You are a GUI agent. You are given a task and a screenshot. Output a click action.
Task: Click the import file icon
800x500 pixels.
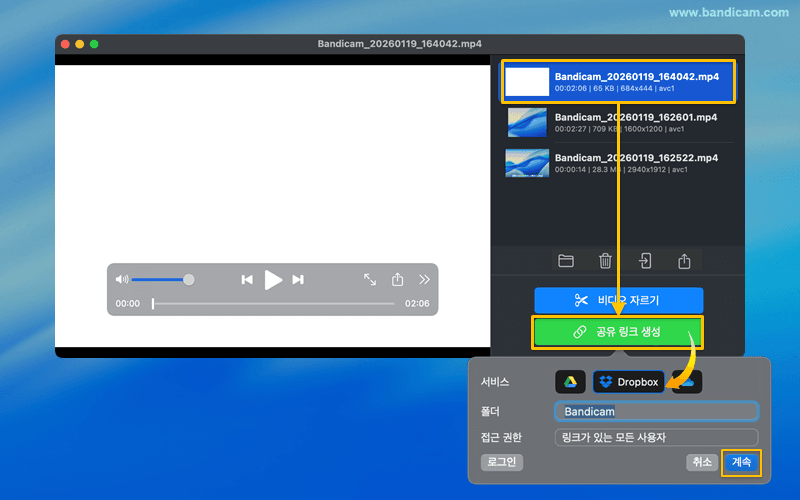pyautogui.click(x=646, y=261)
